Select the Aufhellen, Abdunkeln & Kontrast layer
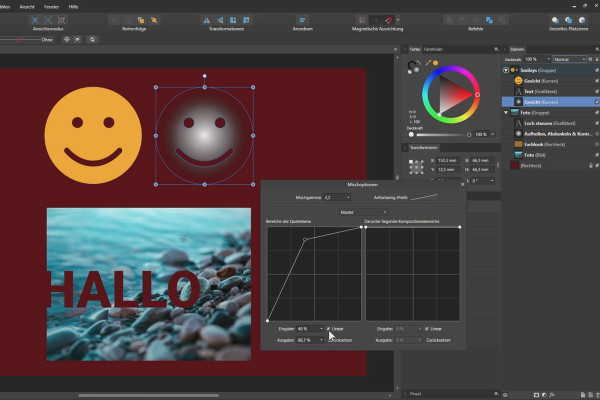Image resolution: width=600 pixels, height=400 pixels. [550, 134]
